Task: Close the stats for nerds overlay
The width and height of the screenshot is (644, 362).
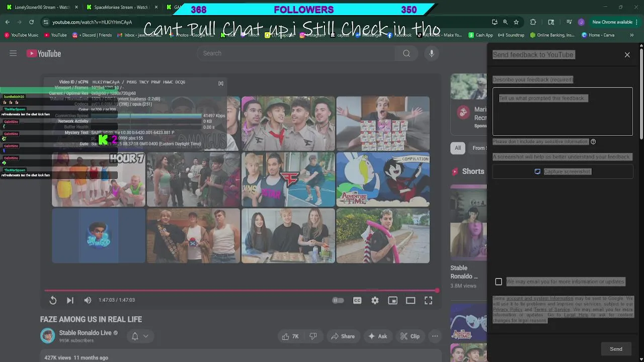Action: pos(220,83)
